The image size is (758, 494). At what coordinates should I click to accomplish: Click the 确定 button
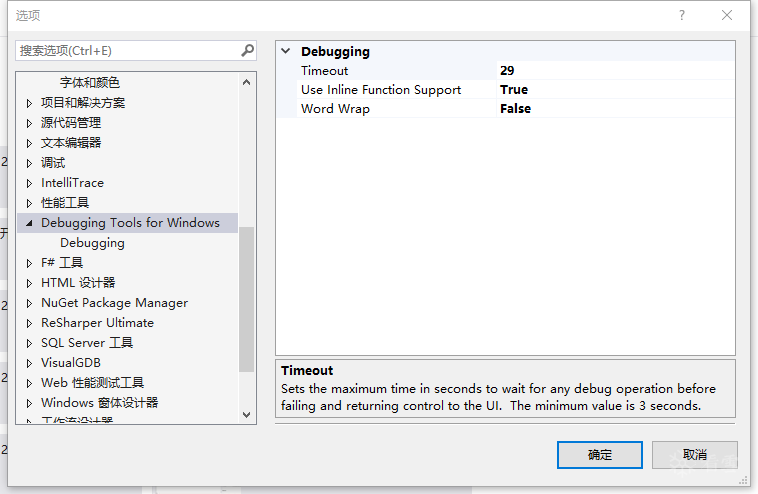(600, 455)
